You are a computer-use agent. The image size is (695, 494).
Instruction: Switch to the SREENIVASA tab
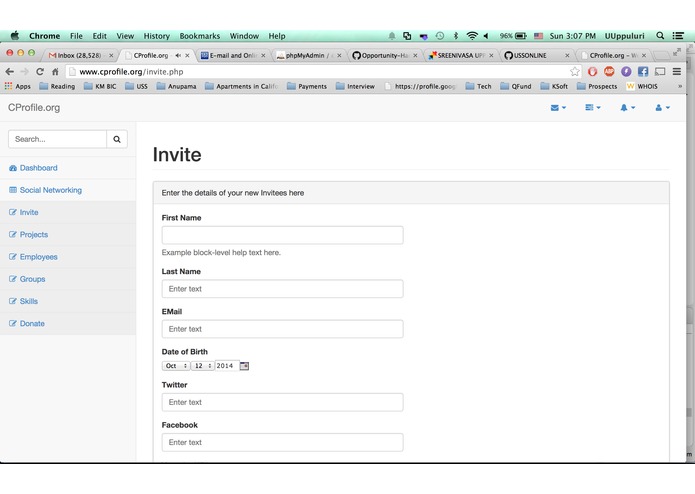click(461, 55)
